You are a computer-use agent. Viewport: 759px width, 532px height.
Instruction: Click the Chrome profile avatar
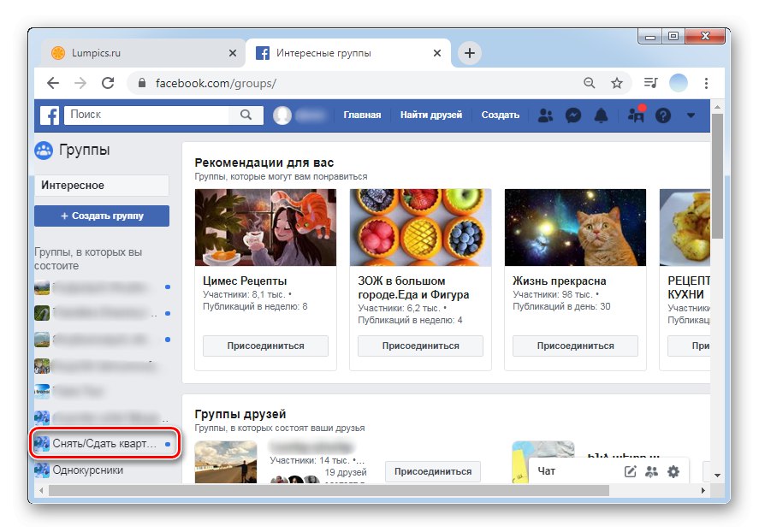[679, 83]
